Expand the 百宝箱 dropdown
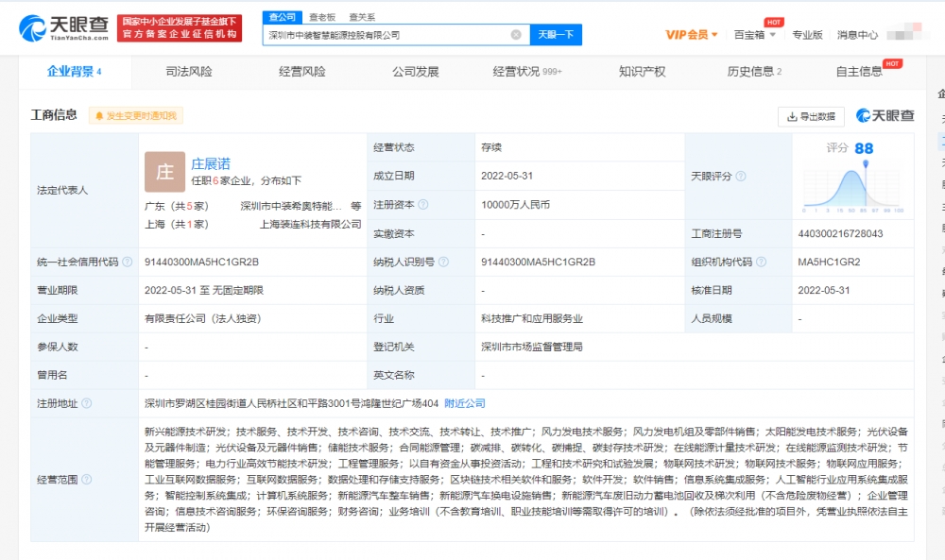The image size is (945, 560). click(754, 35)
